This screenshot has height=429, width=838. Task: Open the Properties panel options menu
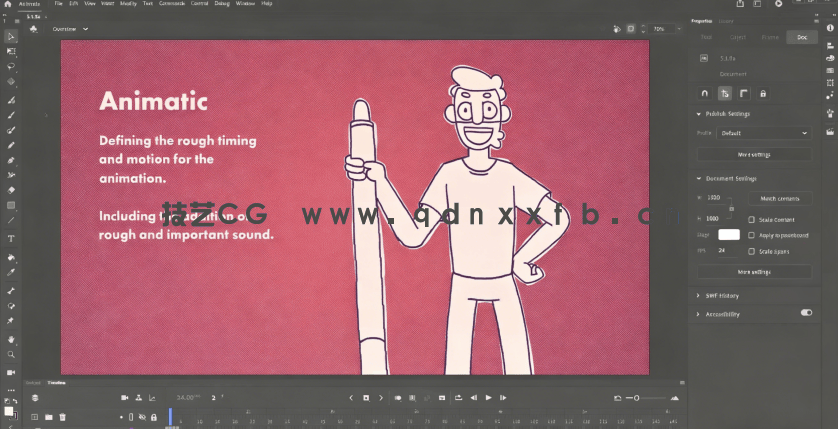[816, 21]
